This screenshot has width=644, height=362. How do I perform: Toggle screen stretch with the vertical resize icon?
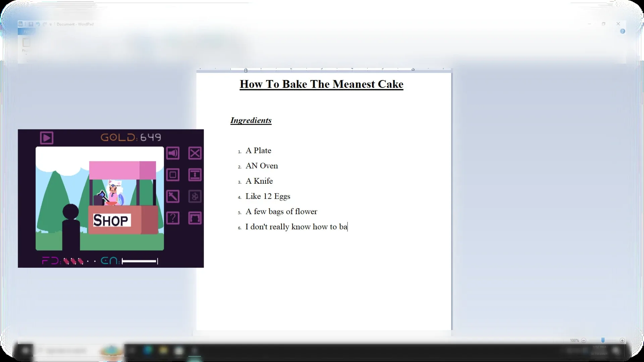(195, 175)
